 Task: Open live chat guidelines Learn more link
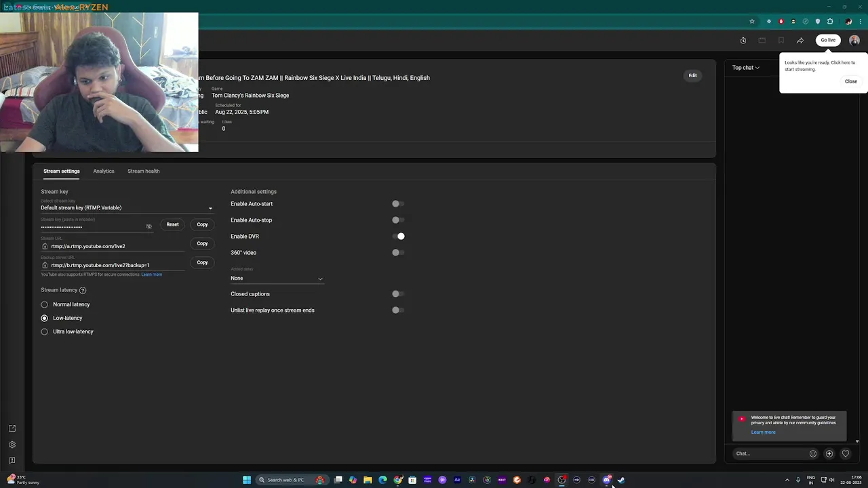tap(763, 432)
